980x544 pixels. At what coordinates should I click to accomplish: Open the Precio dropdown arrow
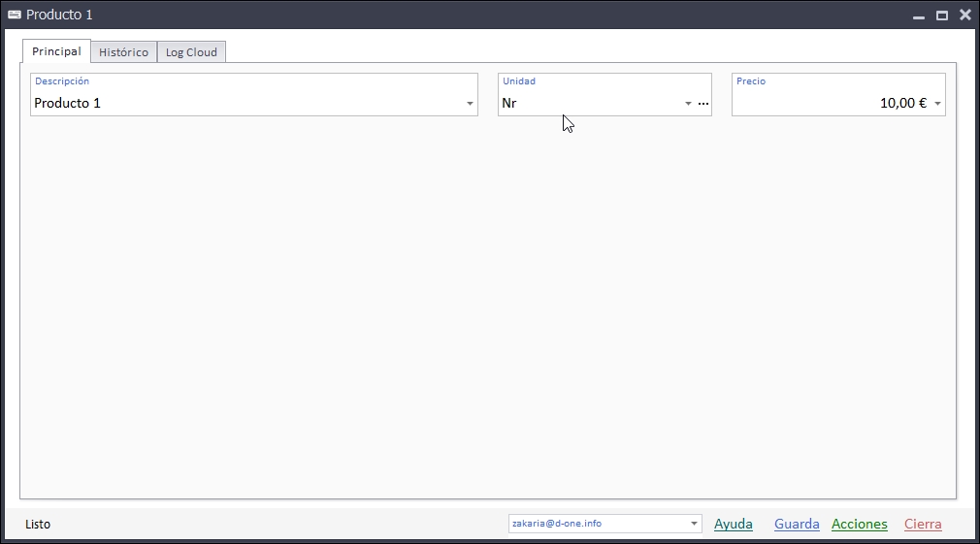(x=937, y=104)
